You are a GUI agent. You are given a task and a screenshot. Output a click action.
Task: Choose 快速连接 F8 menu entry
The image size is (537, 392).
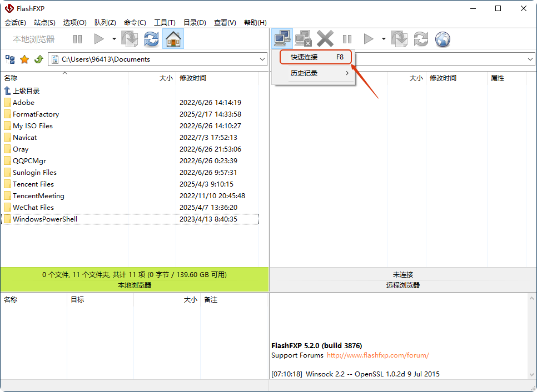coord(315,57)
